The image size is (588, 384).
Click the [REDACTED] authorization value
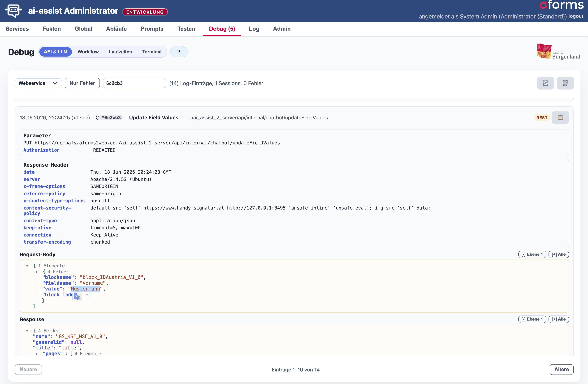[x=104, y=150]
